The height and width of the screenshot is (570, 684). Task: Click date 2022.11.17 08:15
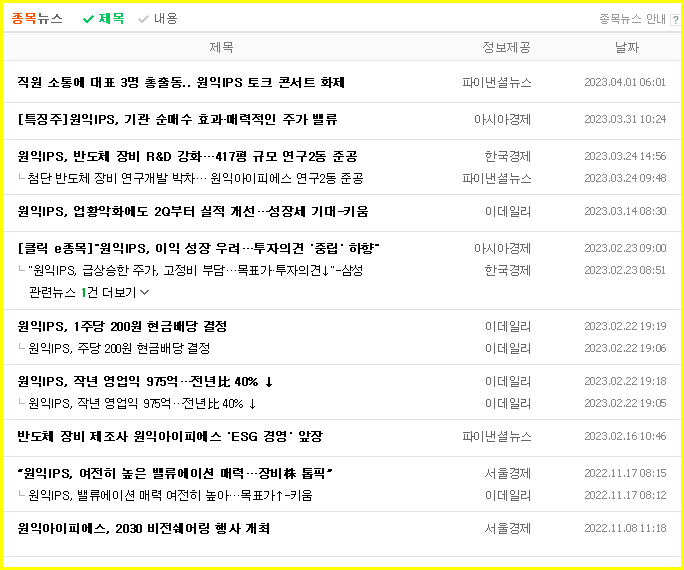(625, 473)
